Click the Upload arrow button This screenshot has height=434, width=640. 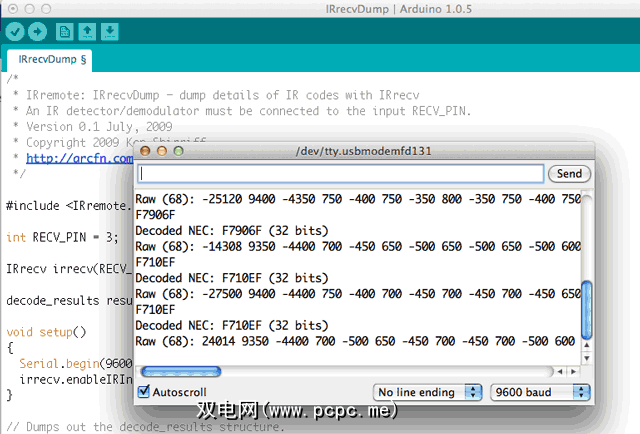[x=38, y=31]
